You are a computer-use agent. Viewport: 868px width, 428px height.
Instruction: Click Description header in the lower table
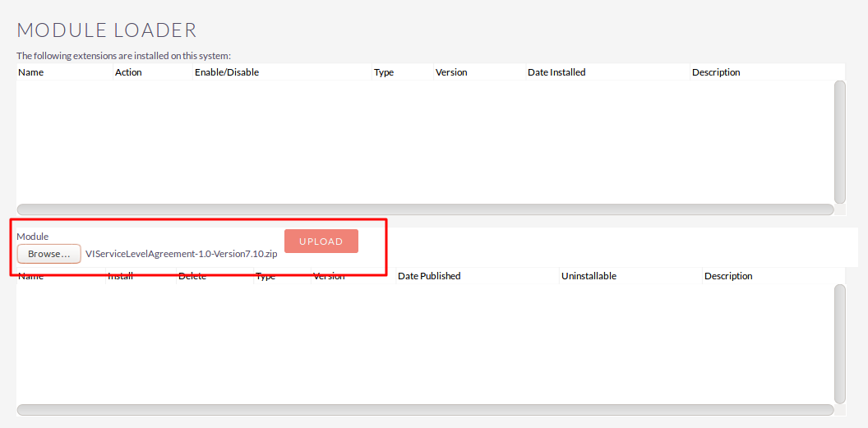pos(728,275)
